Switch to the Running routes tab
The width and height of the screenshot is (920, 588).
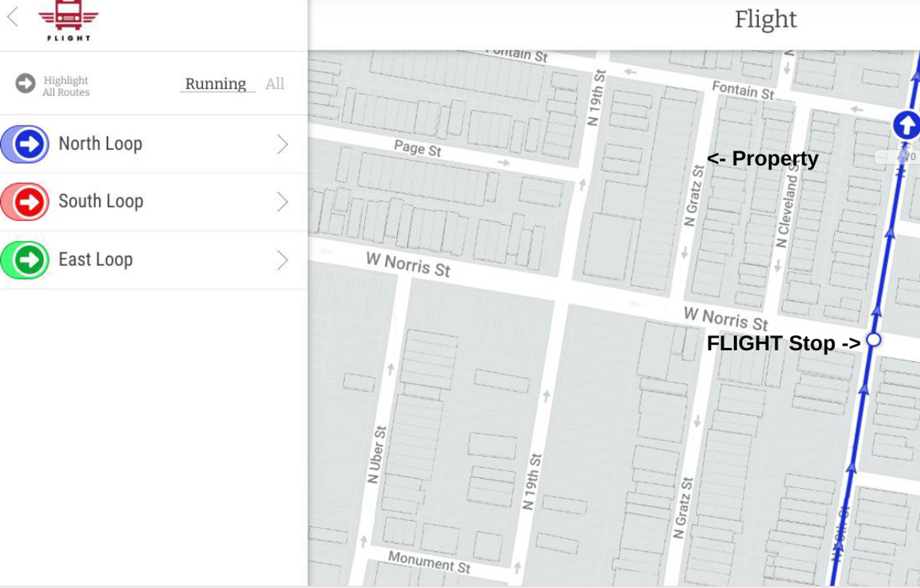pyautogui.click(x=216, y=84)
